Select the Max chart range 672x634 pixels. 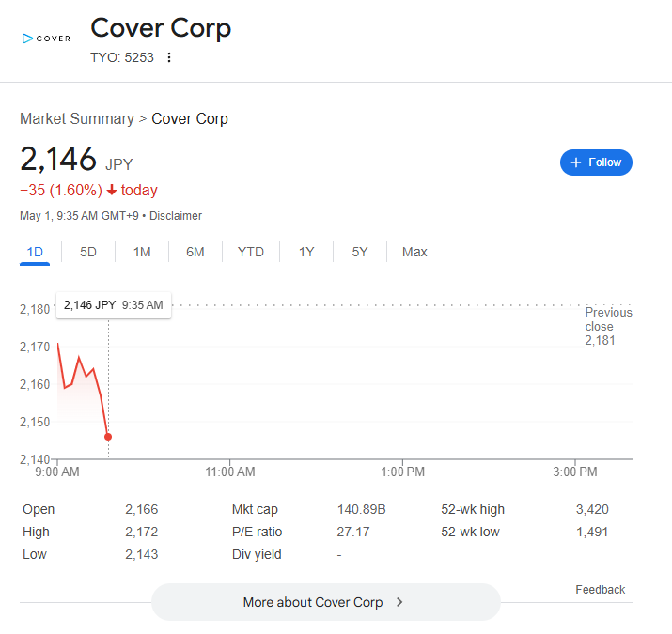click(414, 252)
